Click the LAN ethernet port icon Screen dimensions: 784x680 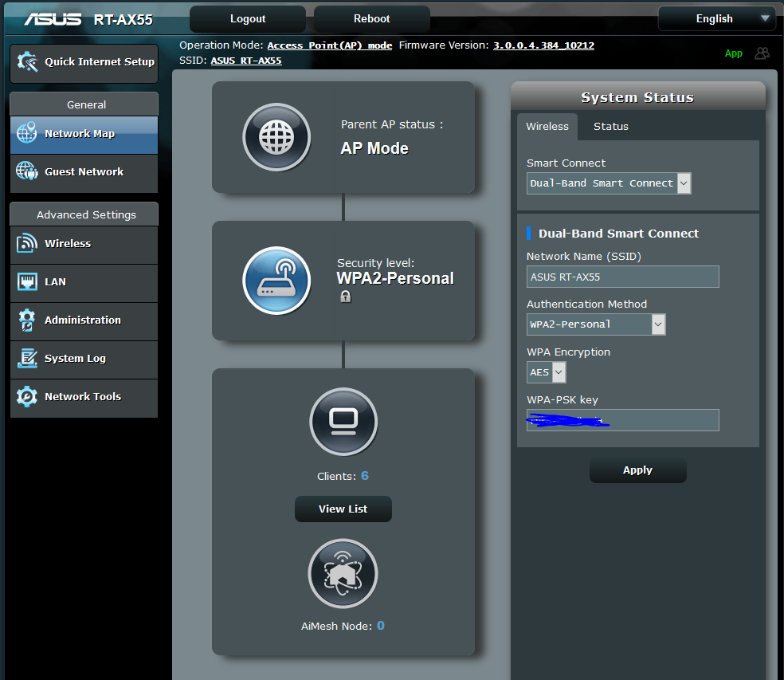click(27, 281)
